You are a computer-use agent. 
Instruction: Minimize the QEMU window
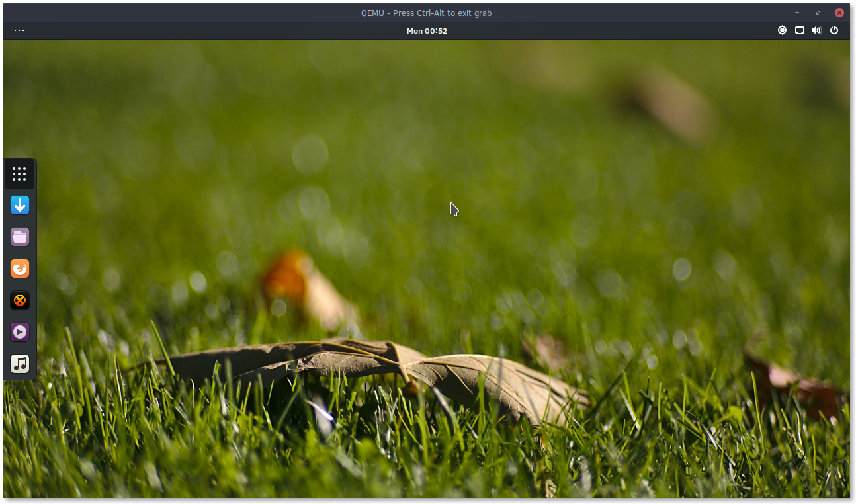797,13
